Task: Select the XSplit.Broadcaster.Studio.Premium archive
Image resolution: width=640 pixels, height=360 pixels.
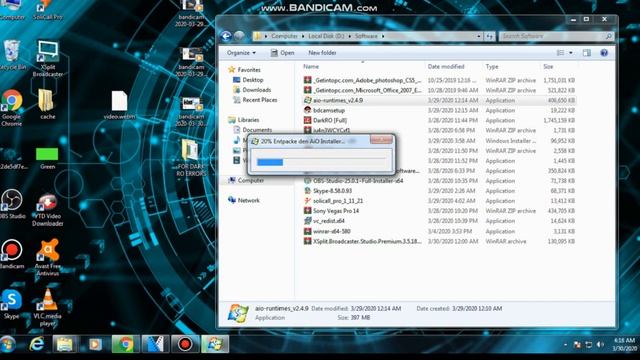Action: coord(439,241)
